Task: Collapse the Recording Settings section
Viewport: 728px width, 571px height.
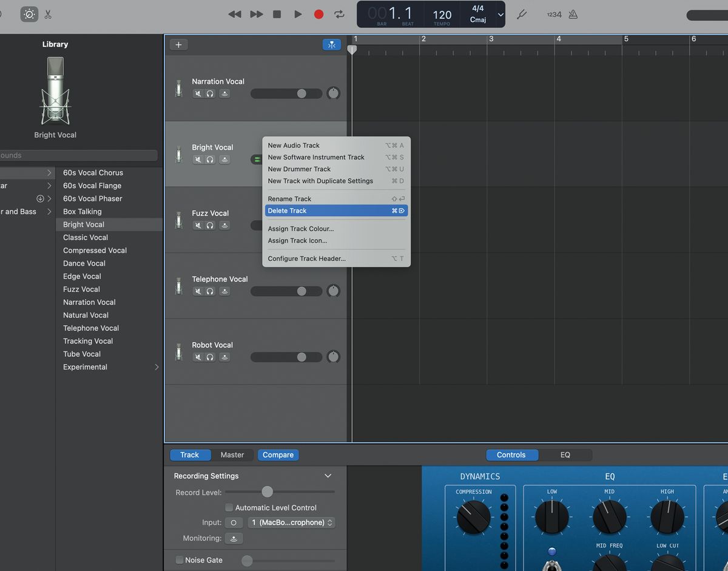Action: pyautogui.click(x=328, y=476)
